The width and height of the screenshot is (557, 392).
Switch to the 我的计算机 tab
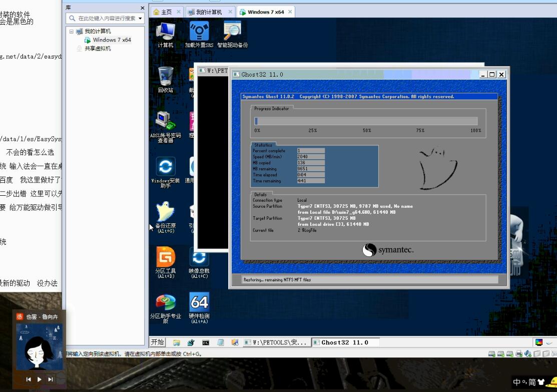pos(209,12)
